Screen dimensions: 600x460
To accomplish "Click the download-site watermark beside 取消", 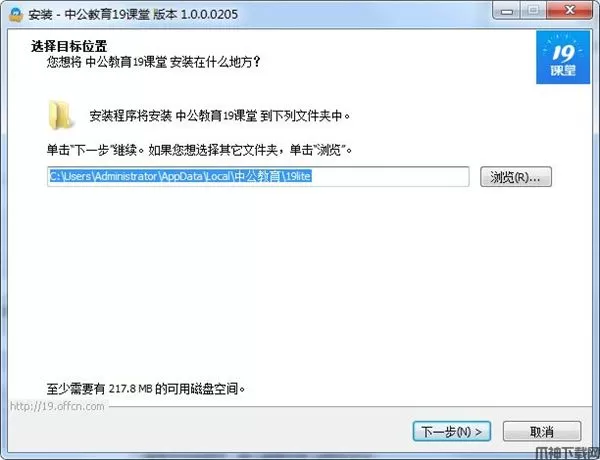I will tap(567, 453).
